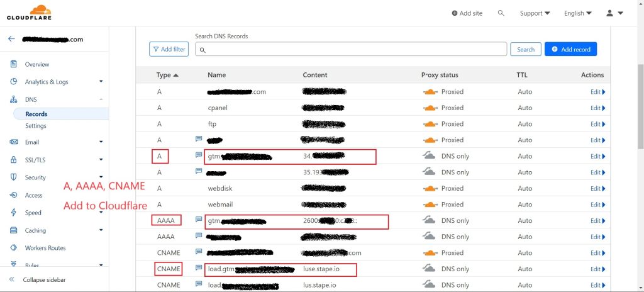644x292 pixels.
Task: Expand the Speed submenu arrow
Action: pos(101,213)
